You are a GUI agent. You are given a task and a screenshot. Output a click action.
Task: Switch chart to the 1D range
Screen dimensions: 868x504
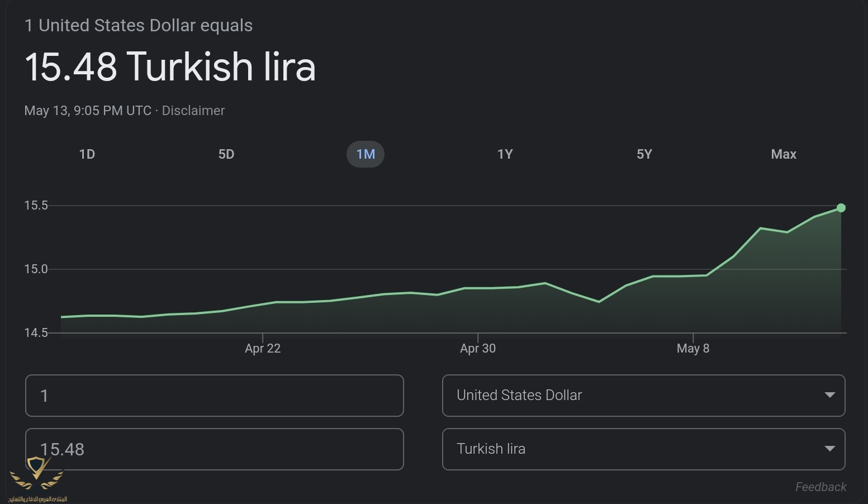click(x=87, y=154)
